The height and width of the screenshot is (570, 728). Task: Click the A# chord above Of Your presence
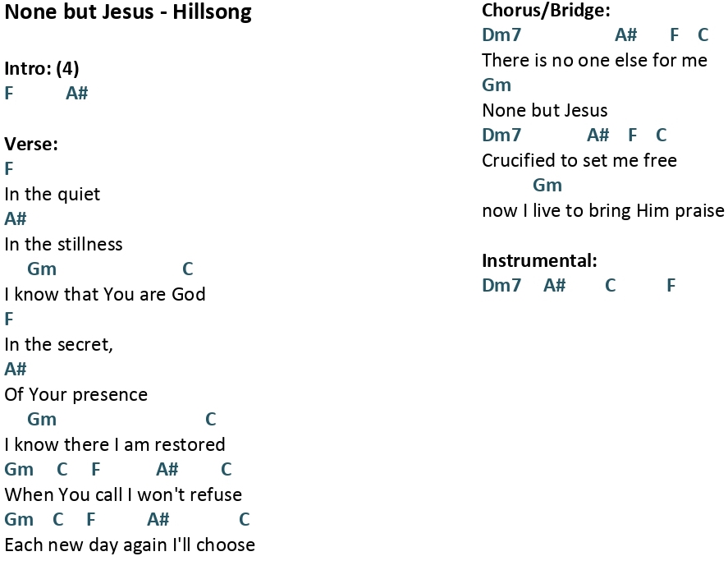click(16, 370)
